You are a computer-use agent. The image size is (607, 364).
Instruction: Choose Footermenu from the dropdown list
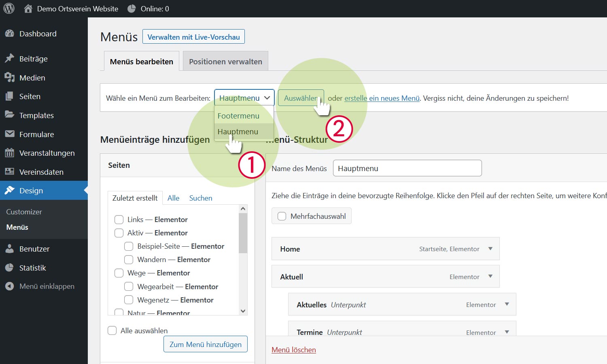coord(244,116)
